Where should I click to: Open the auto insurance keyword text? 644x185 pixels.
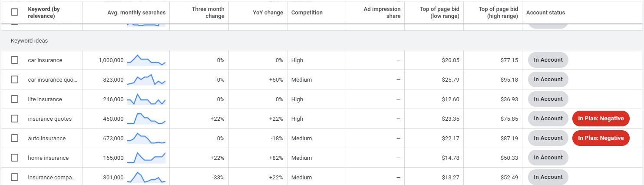[47, 139]
